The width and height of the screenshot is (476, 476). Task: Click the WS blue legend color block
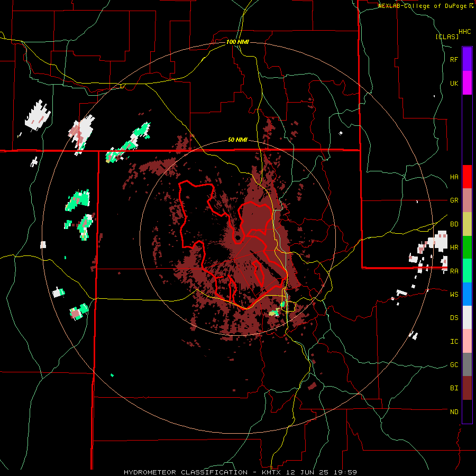point(467,294)
